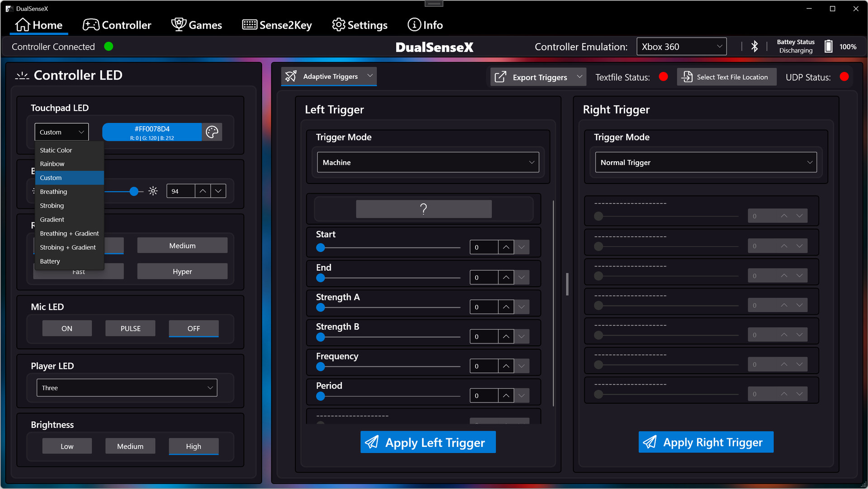This screenshot has width=868, height=489.
Task: Expand the Controller Emulation Xbox 360 dropdown
Action: [x=681, y=47]
